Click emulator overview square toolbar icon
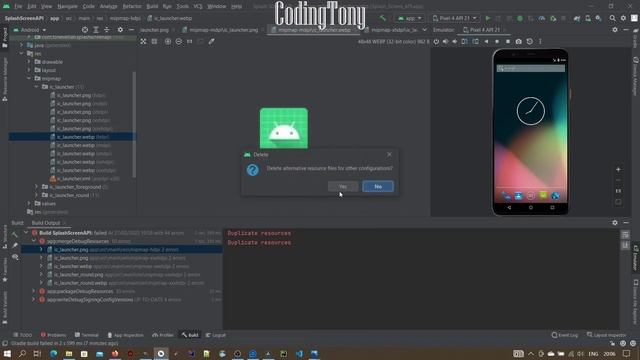This screenshot has height=360, width=640. coord(508,41)
